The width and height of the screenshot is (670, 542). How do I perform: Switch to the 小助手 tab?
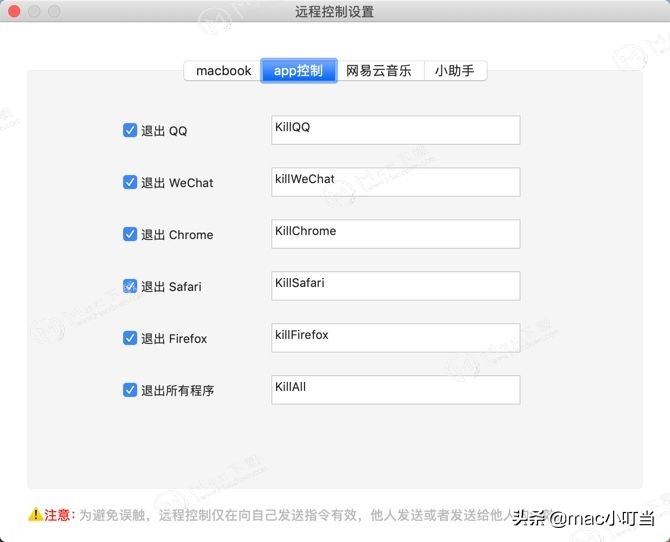tap(455, 71)
